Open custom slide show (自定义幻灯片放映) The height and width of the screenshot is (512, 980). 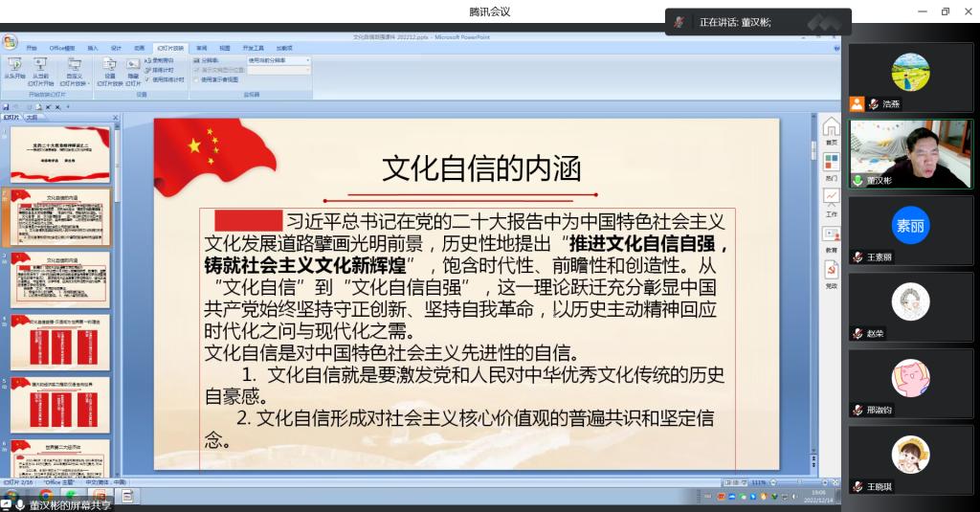(75, 71)
